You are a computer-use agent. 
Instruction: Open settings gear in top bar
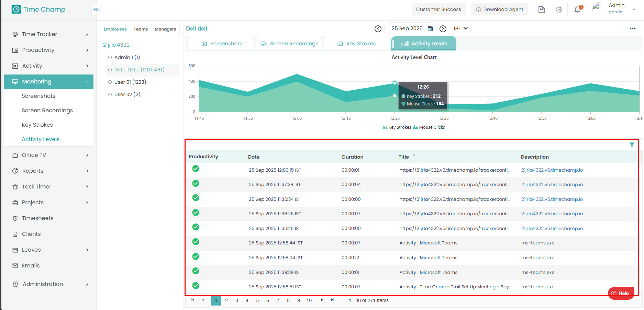(559, 10)
